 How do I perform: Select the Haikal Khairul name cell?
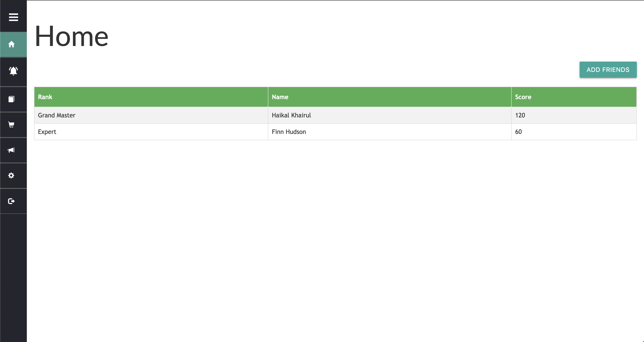tap(291, 115)
